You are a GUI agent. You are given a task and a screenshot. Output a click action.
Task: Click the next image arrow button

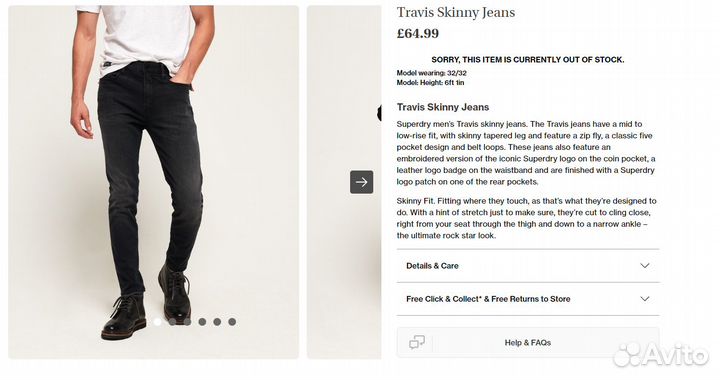[361, 182]
